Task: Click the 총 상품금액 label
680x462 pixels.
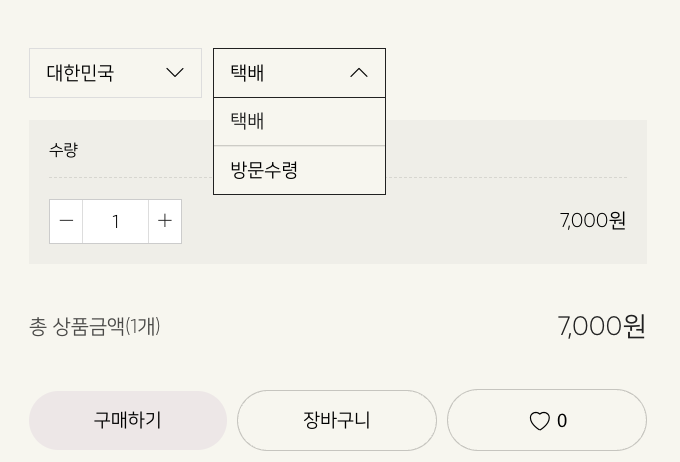Action: click(76, 326)
